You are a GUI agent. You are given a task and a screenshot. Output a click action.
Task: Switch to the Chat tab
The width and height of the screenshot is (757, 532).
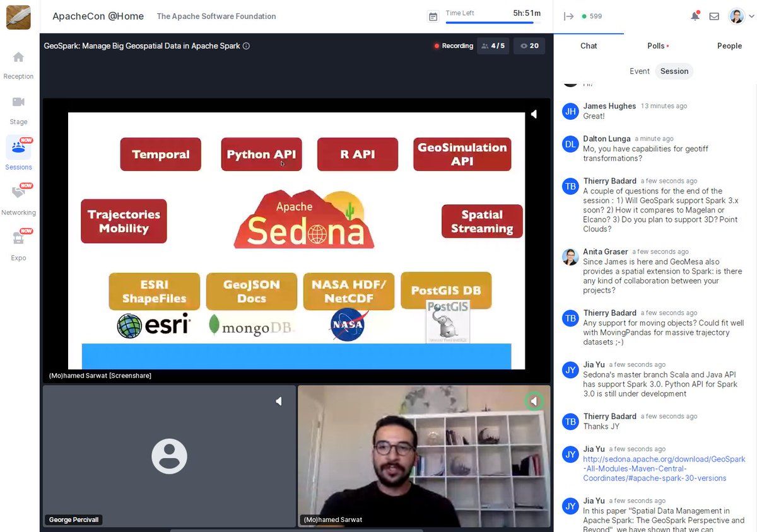point(589,46)
